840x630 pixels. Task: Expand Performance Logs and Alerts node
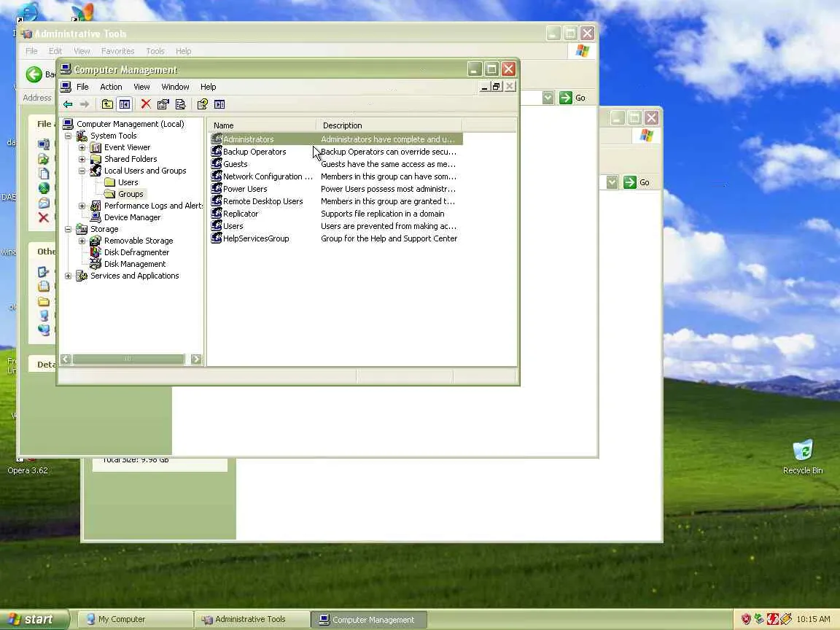tap(82, 206)
